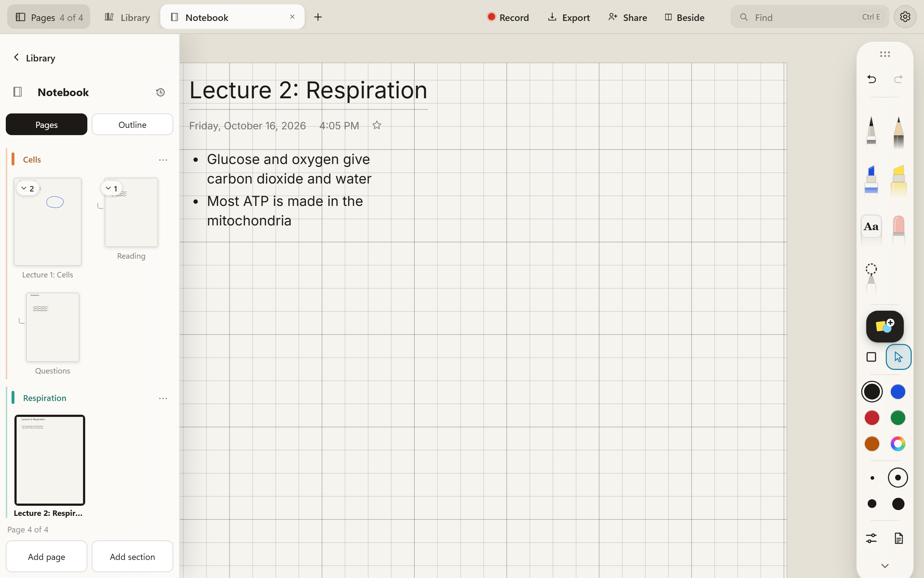Screen dimensions: 924x578
Task: Choose the largest stroke size dot
Action: click(x=898, y=504)
